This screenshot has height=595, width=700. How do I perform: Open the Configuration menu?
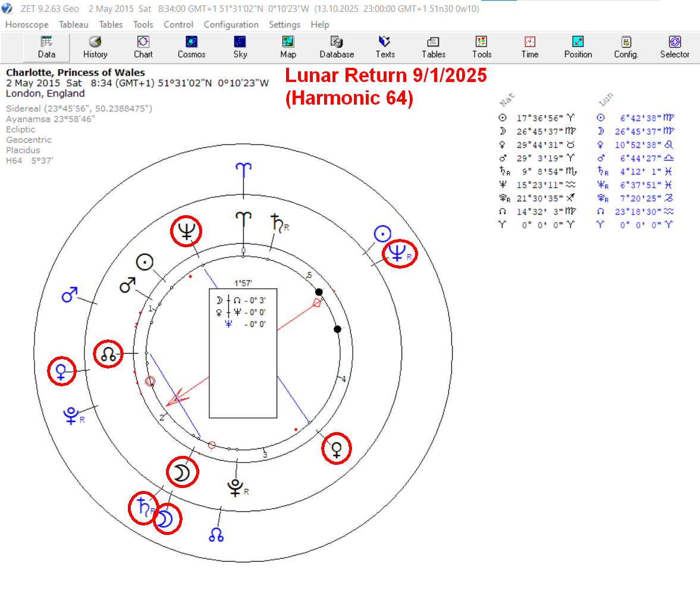coord(231,24)
